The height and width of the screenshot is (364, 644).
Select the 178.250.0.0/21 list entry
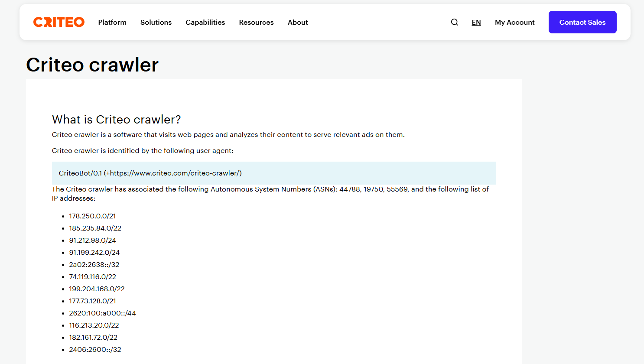(x=92, y=216)
